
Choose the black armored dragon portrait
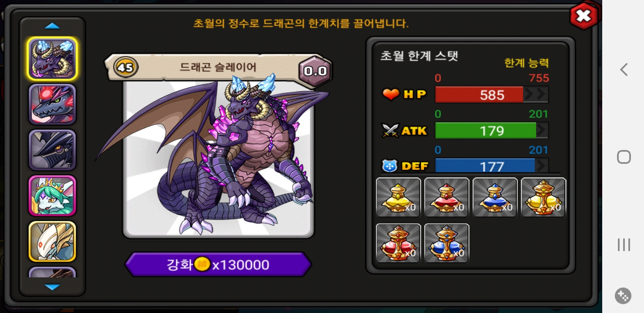point(52,150)
